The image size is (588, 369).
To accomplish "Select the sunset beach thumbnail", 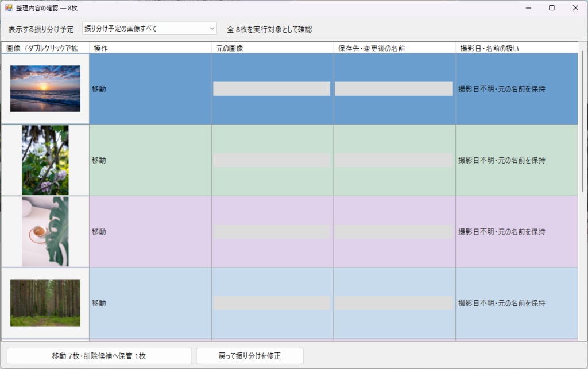I will point(45,89).
